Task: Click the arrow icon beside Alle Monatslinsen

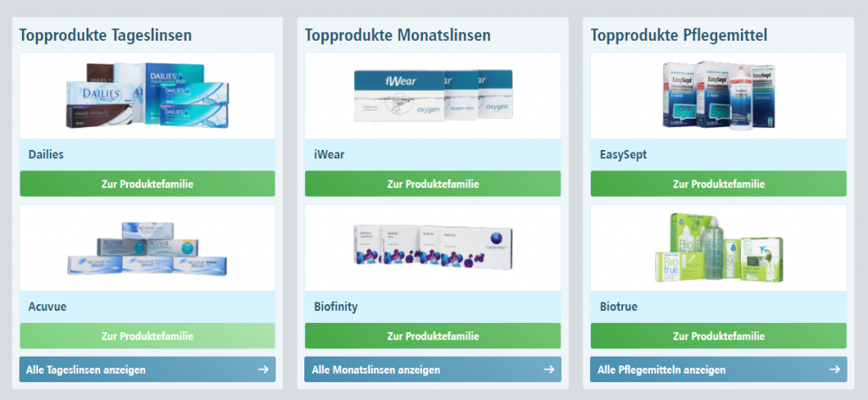Action: [548, 369]
